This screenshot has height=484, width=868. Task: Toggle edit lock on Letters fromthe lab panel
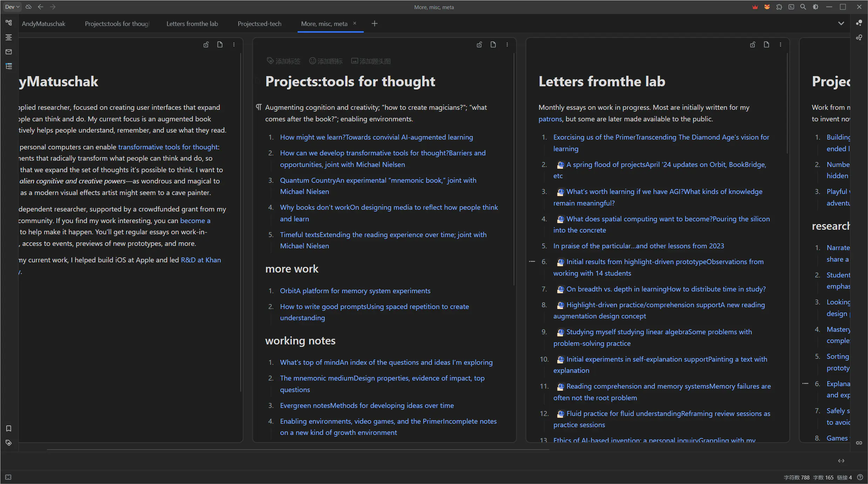(753, 45)
